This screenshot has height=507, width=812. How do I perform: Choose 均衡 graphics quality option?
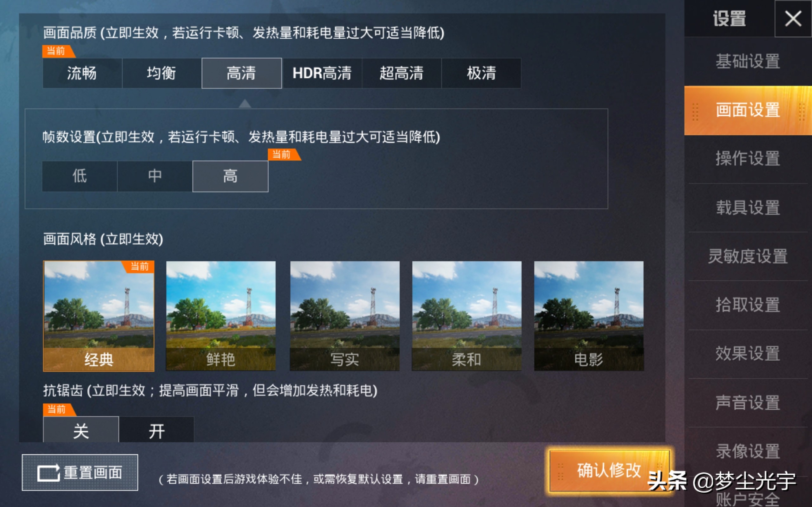[x=162, y=73]
